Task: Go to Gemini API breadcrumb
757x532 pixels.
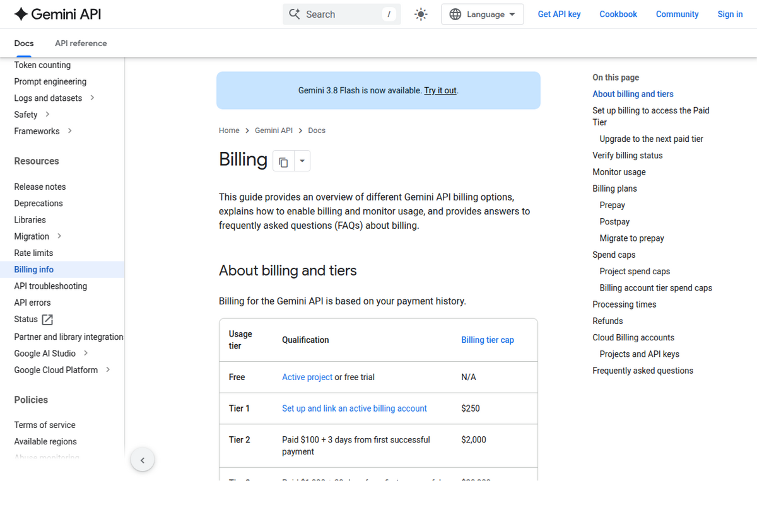Action: click(274, 130)
